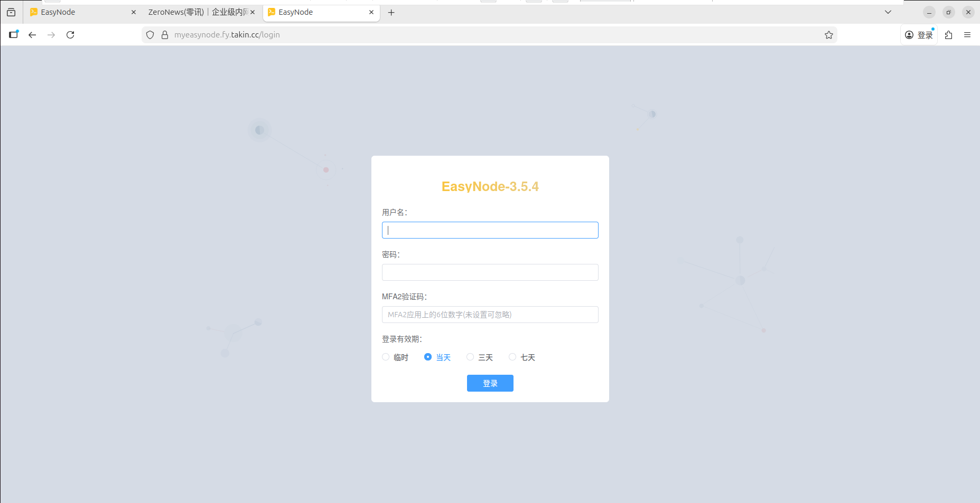980x503 pixels.
Task: Click the padlock site security icon
Action: [165, 35]
